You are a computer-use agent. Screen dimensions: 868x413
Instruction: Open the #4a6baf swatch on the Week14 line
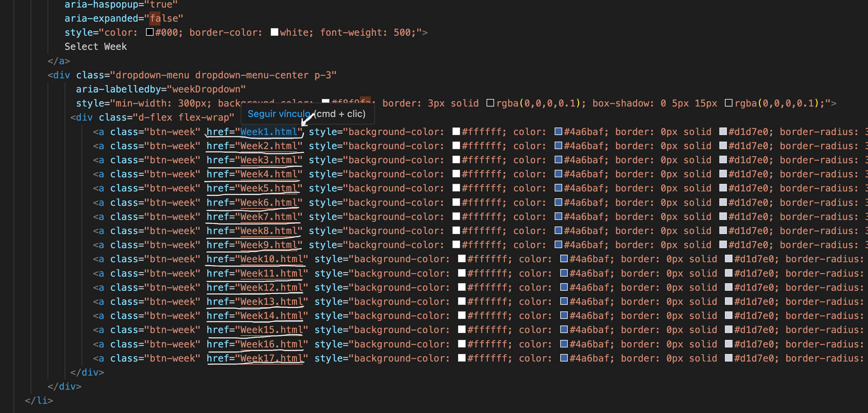point(564,315)
